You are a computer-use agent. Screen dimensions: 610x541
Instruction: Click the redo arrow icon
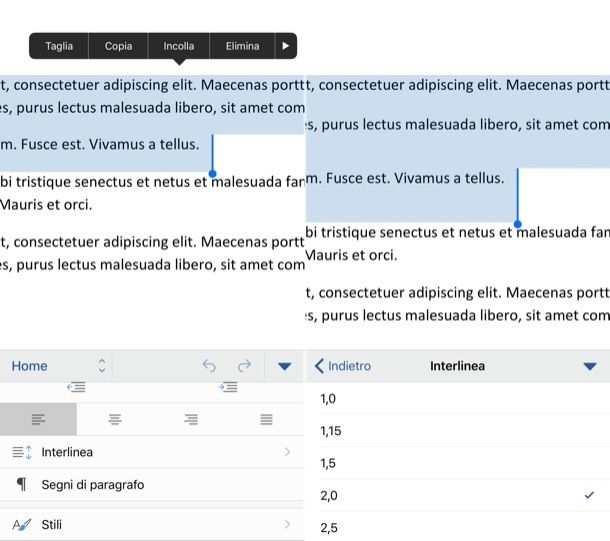click(x=244, y=366)
